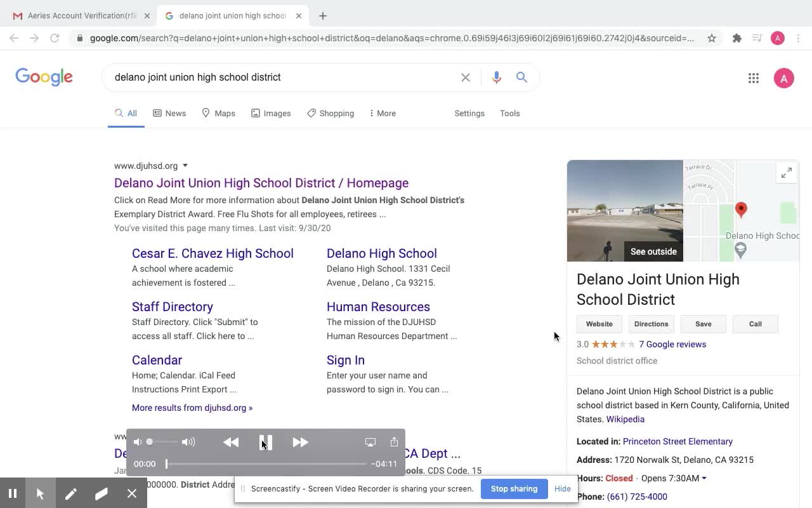This screenshot has height=508, width=812.
Task: Close the Aeries Account Verification tab
Action: [147, 16]
